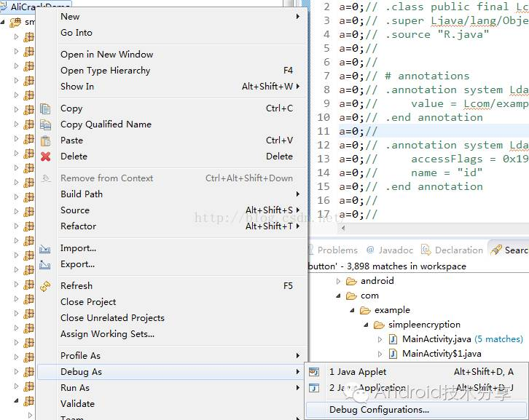Image resolution: width=529 pixels, height=420 pixels.
Task: Open the Profile As submenu
Action: [173, 356]
